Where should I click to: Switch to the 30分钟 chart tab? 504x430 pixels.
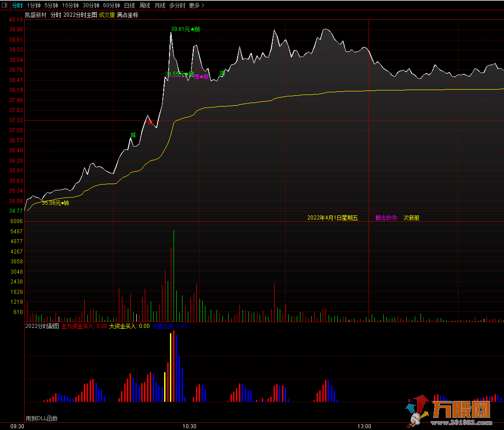pos(91,5)
